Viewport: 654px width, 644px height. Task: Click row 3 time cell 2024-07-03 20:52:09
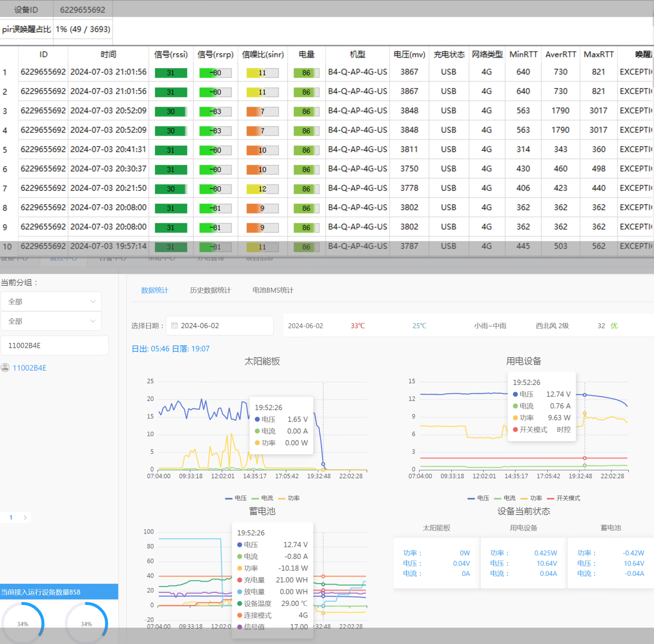[x=108, y=111]
